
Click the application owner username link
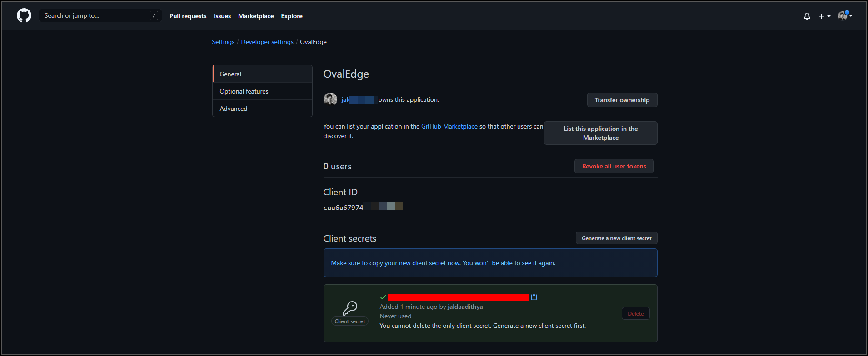pos(358,99)
